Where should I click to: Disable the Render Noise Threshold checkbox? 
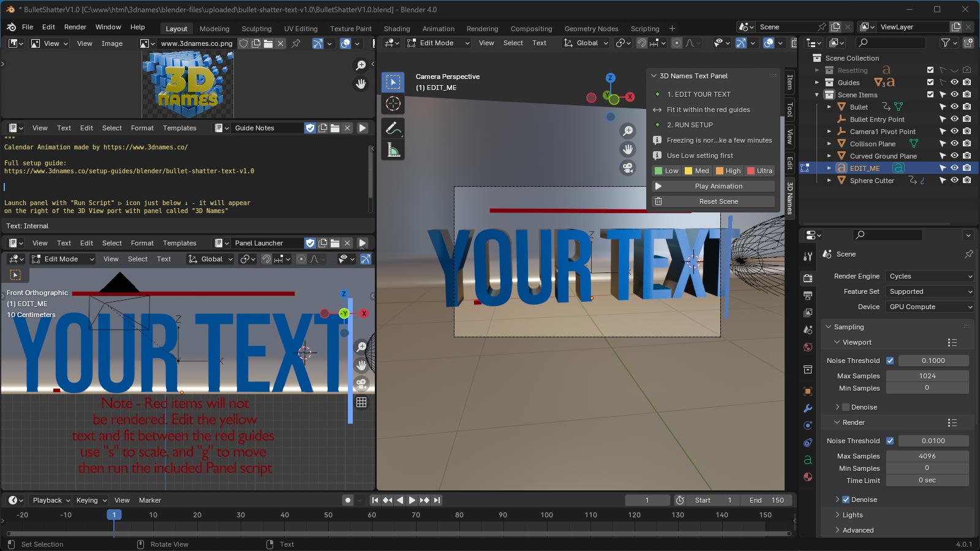pyautogui.click(x=889, y=440)
